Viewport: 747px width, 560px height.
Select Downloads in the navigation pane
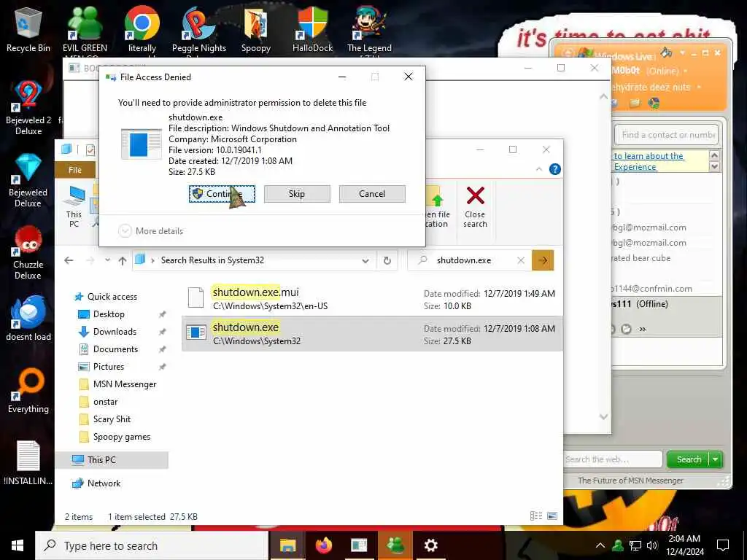(x=115, y=332)
